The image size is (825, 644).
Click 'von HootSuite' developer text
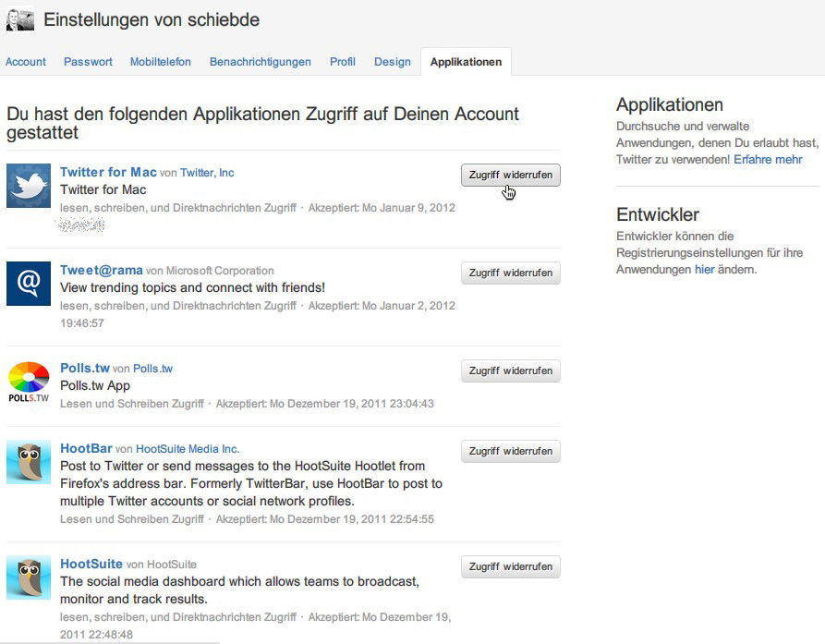[161, 565]
